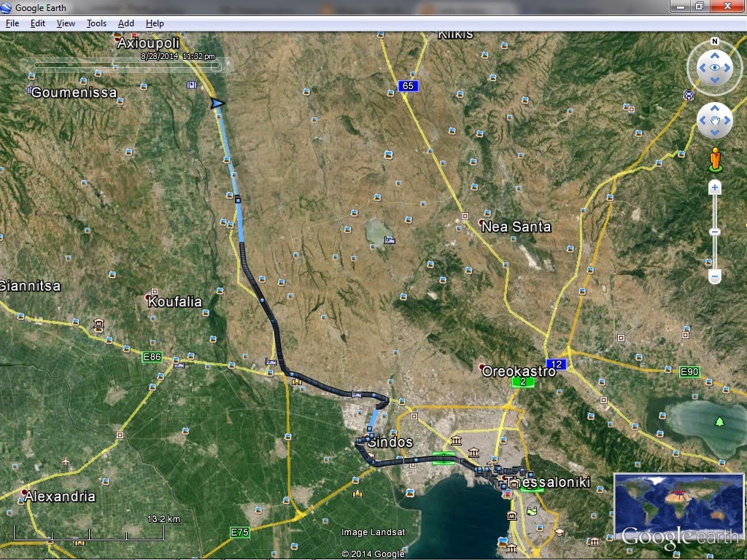The image size is (747, 560).
Task: Click the route 12 highway shield
Action: [x=556, y=365]
